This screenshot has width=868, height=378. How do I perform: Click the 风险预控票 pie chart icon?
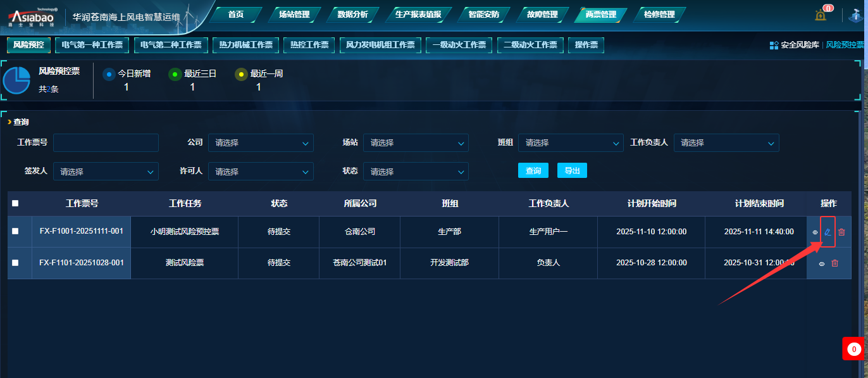point(17,80)
